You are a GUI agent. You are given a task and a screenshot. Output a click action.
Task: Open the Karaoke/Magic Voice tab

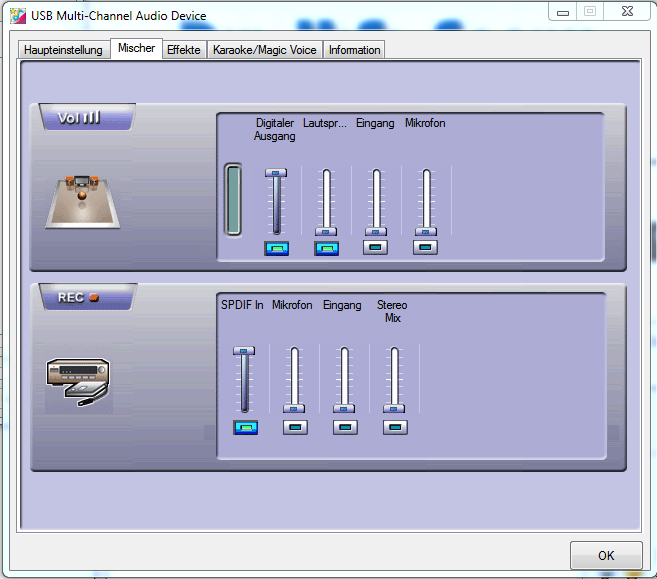(266, 50)
